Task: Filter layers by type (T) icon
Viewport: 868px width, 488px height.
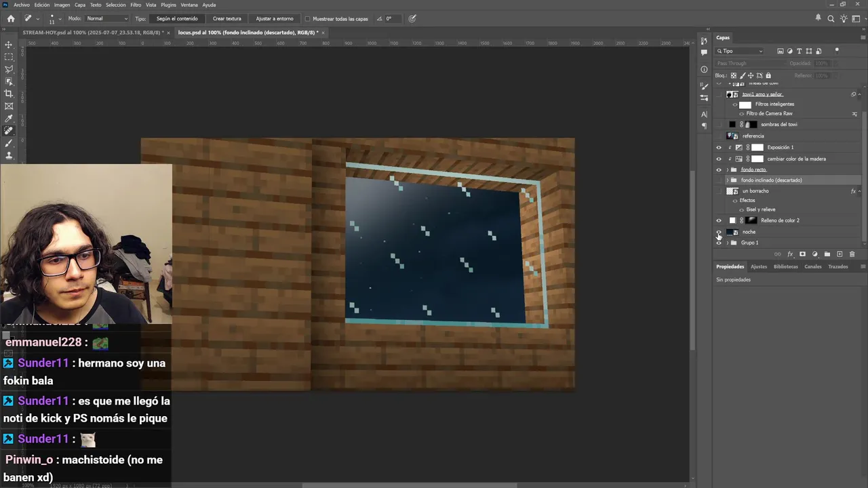Action: tap(800, 51)
